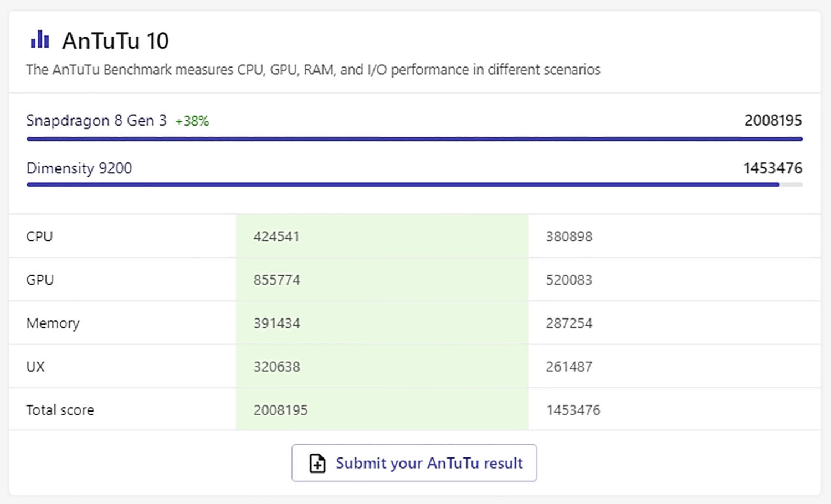Select Memory score 391434
Screen dimensions: 831x504
276,323
